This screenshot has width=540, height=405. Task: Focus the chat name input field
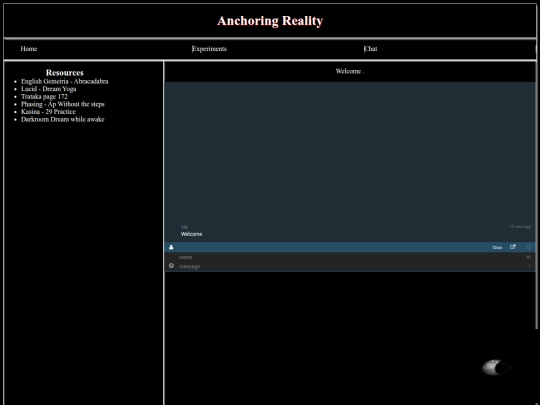coord(351,257)
